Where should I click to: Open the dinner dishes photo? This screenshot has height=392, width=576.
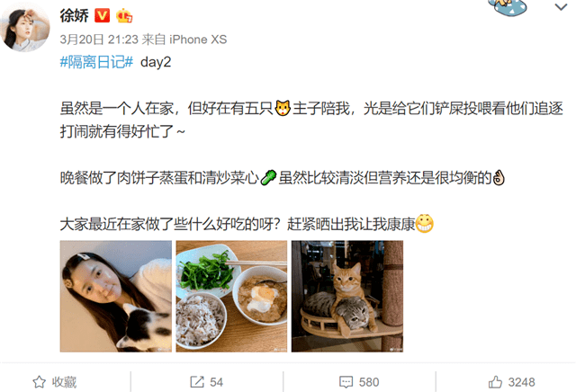click(x=231, y=296)
